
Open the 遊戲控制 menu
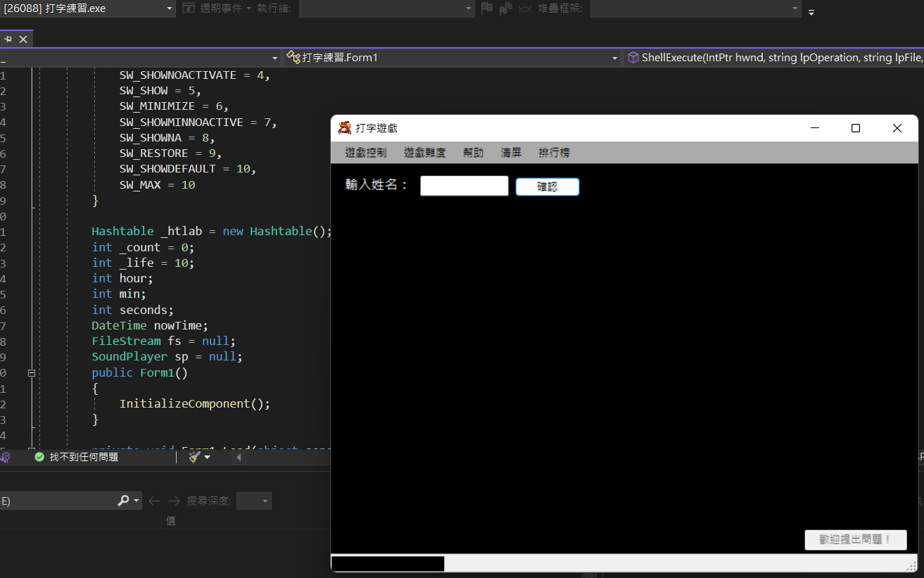click(x=366, y=153)
